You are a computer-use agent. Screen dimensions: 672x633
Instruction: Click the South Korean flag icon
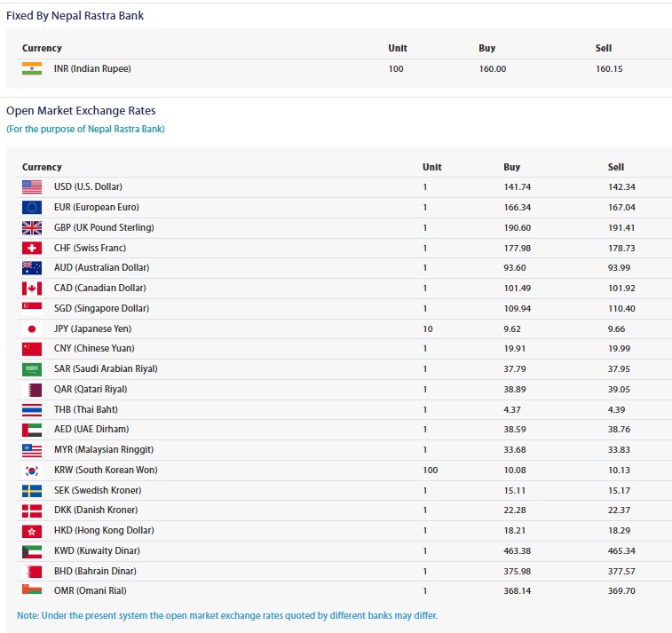pyautogui.click(x=32, y=471)
